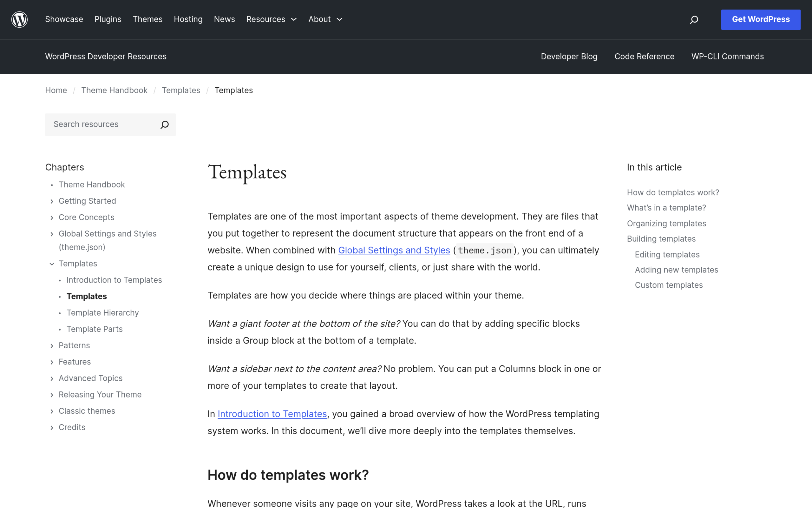Collapse the Templates chapter chevron

click(x=52, y=264)
